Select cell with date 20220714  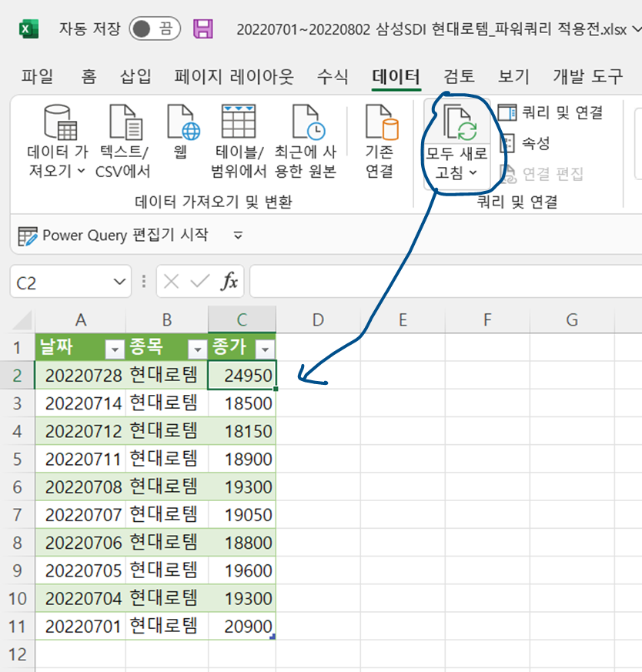(x=81, y=403)
